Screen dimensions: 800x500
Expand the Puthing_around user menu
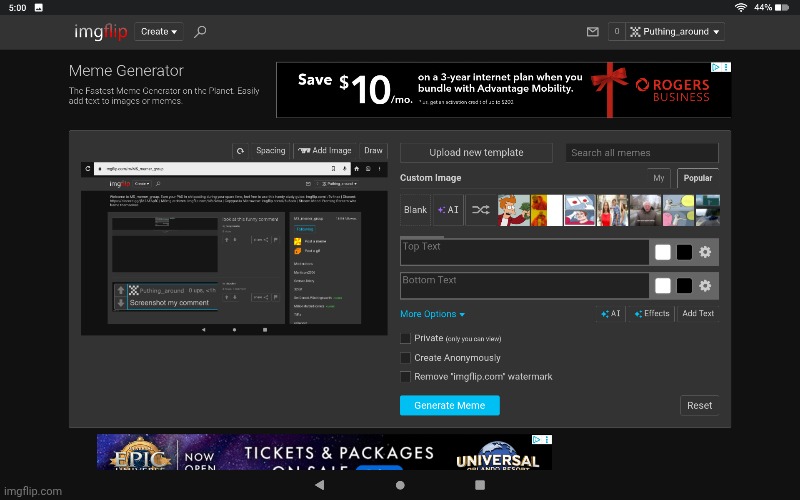coord(675,32)
